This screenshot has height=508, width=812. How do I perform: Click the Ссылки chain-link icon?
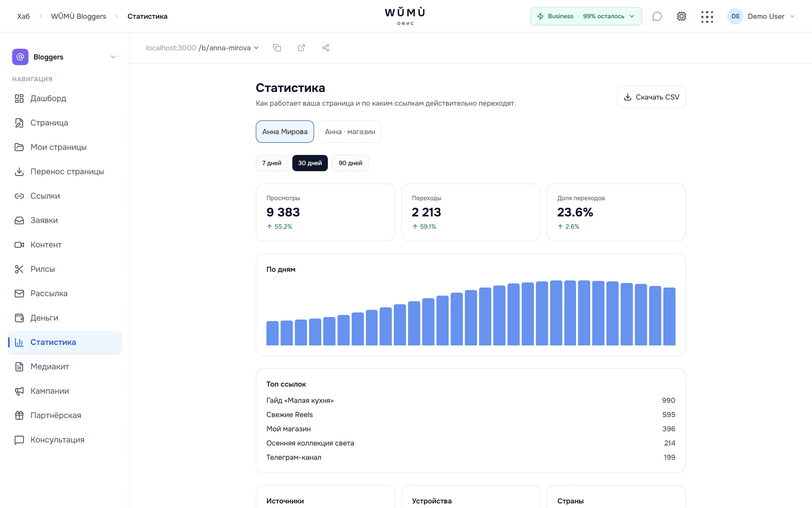[19, 196]
